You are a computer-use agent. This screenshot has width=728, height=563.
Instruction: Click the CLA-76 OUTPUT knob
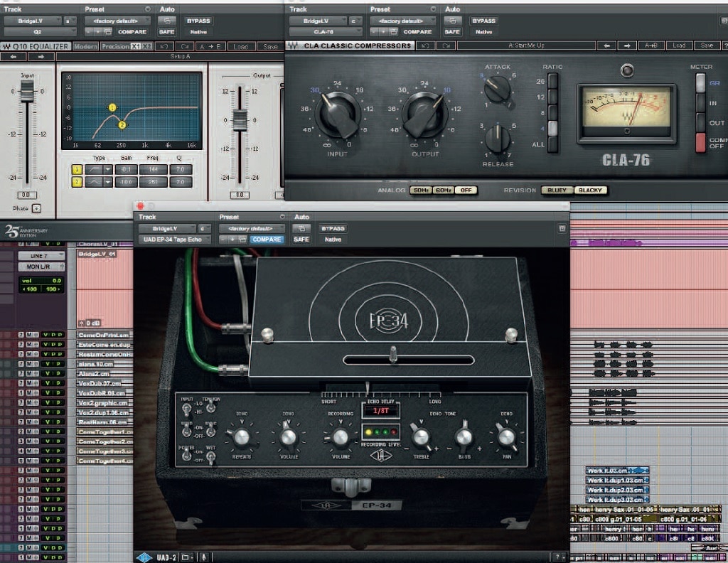click(x=425, y=114)
